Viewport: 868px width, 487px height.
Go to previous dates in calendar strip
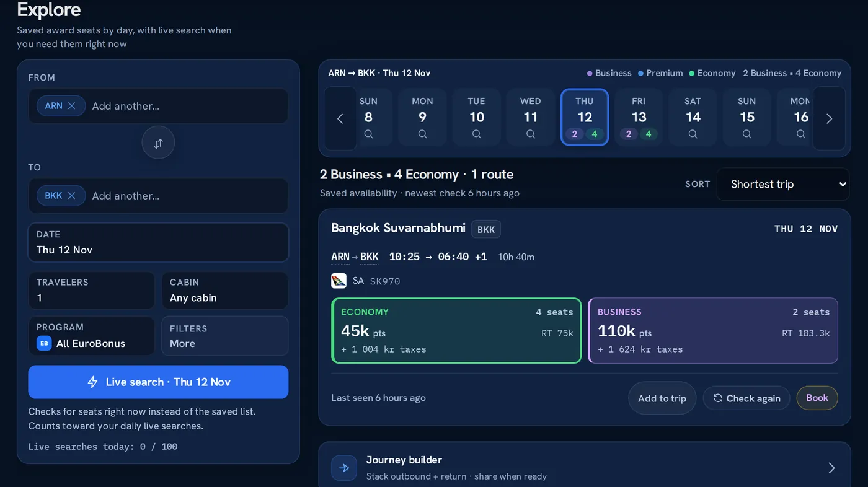(340, 118)
